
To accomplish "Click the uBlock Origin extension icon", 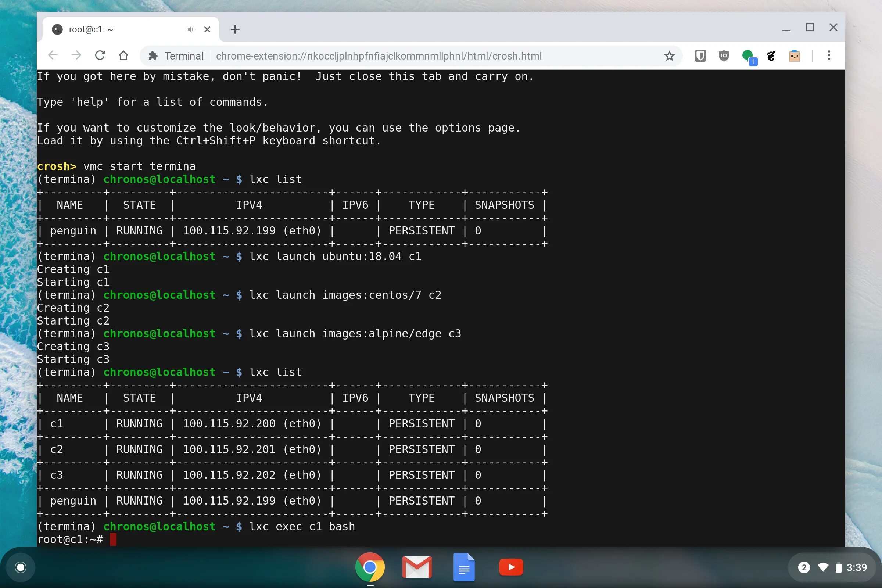I will coord(723,56).
